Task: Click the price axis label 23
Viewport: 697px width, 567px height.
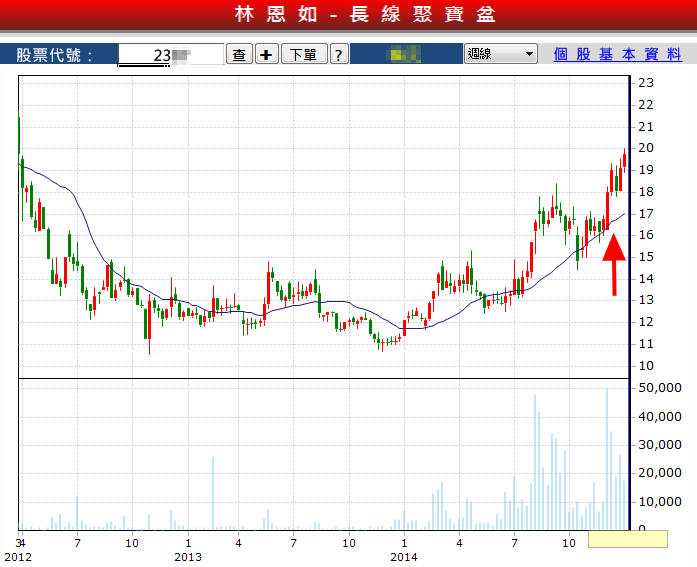Action: pos(646,83)
